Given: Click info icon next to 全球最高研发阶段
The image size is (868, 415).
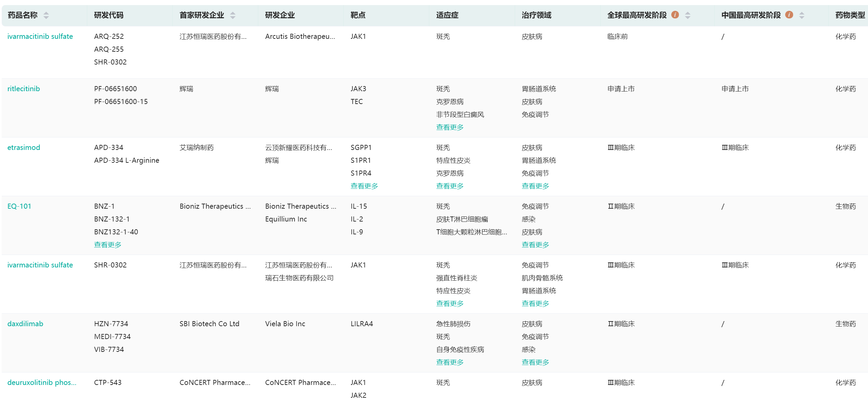Looking at the screenshot, I should pos(675,15).
